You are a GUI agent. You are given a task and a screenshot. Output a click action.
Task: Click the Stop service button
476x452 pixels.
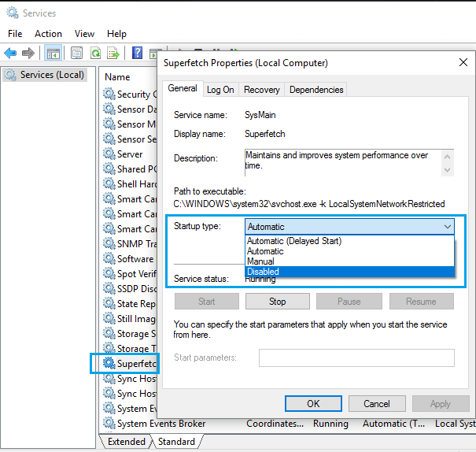tap(278, 302)
